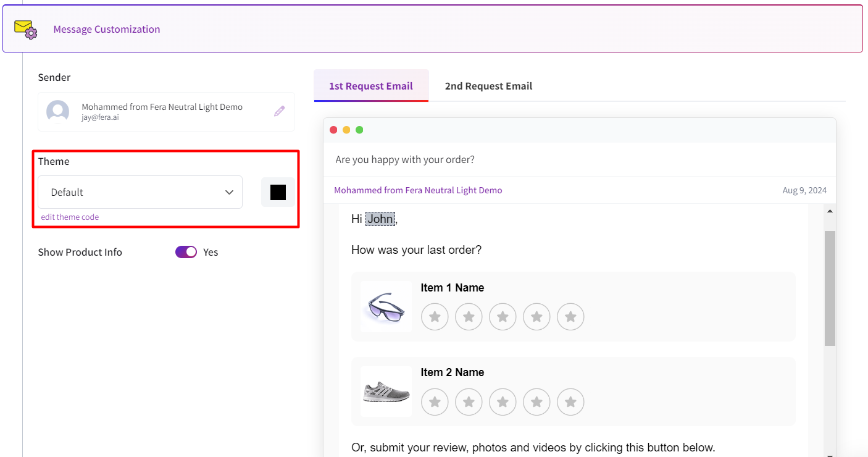Open the Theme dropdown set to Default
868x457 pixels.
140,192
